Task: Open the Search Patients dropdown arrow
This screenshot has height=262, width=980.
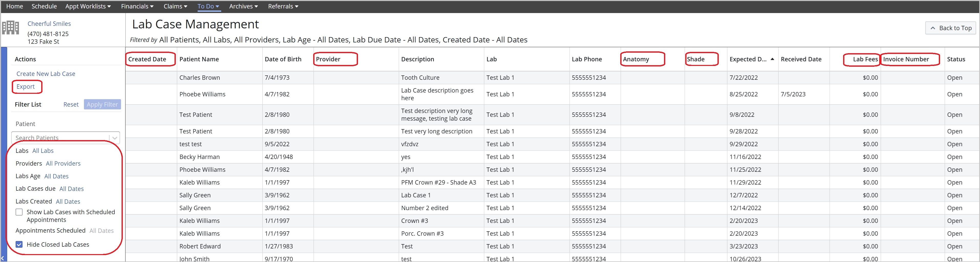Action: [115, 138]
